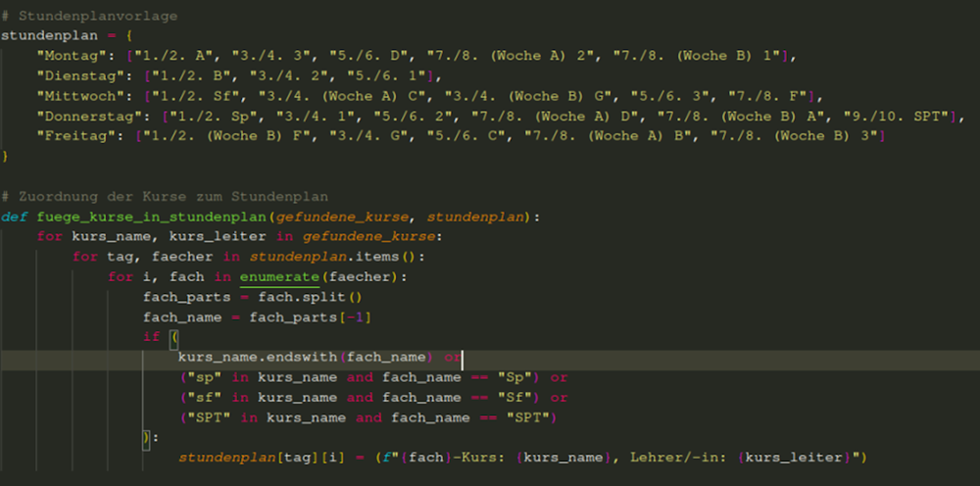980x486 pixels.
Task: Click comment 'Zuordnung der Kurse zum Stundenplan'
Action: tap(173, 197)
